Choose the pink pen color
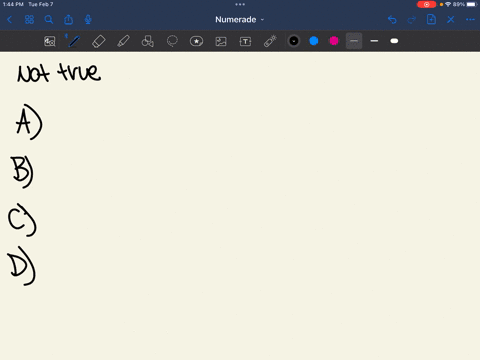 click(x=334, y=41)
